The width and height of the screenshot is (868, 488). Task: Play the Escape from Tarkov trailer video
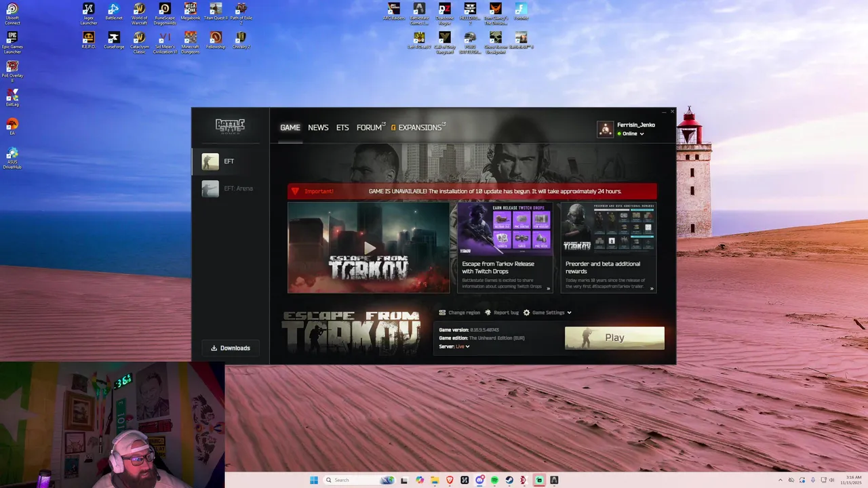(x=369, y=247)
